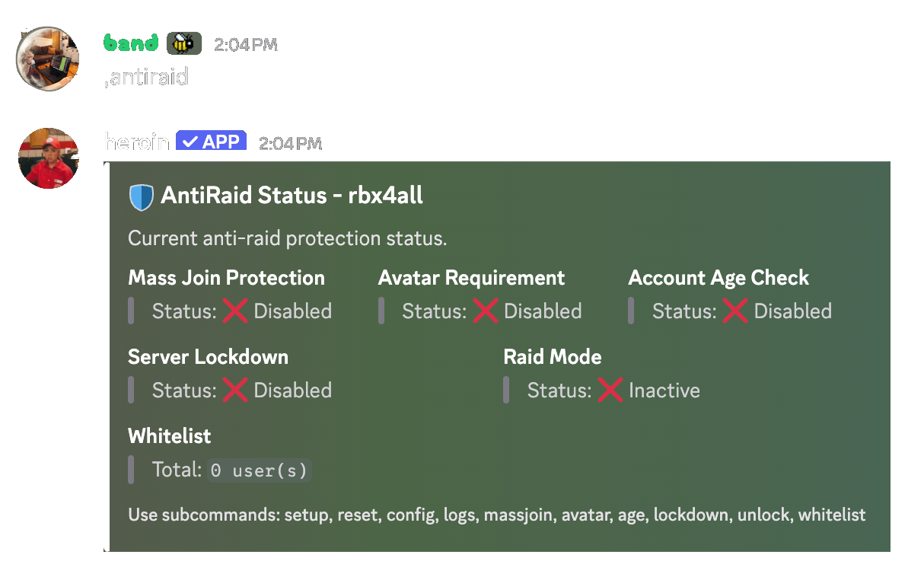Click the AntiRaid Status - rbx4all embed title
Image resolution: width=924 pixels, height=577 pixels.
pyautogui.click(x=291, y=196)
